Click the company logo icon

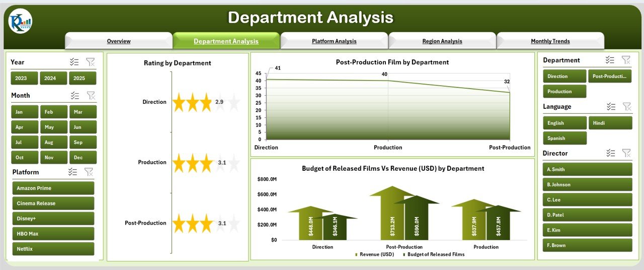tap(20, 21)
